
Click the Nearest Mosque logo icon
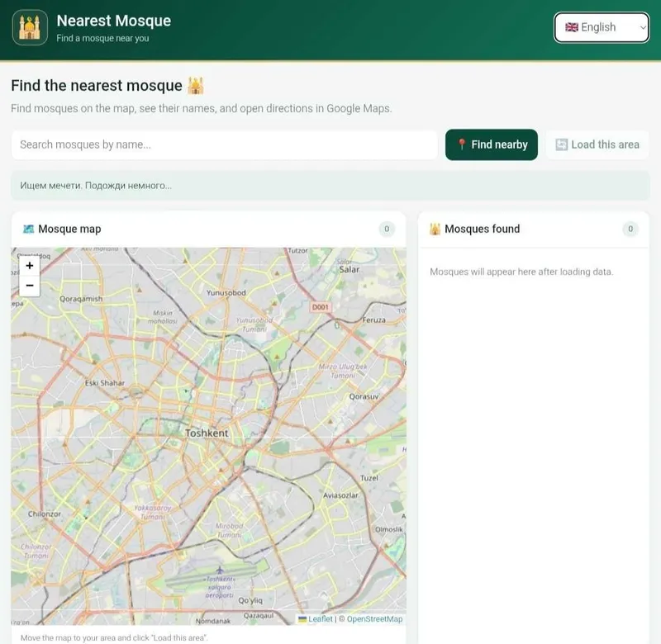click(x=30, y=27)
